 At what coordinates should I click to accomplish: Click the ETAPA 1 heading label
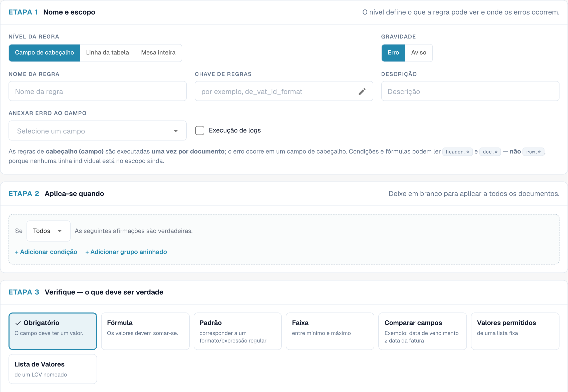pos(23,12)
